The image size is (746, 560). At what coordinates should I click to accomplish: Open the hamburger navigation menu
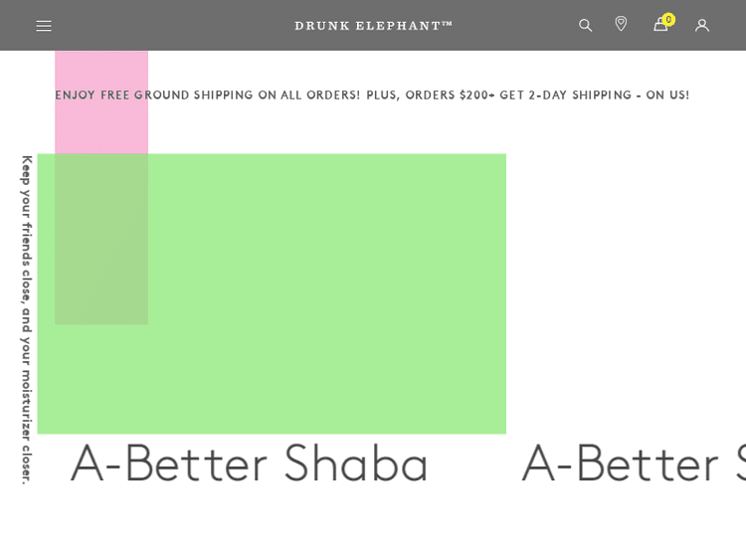(44, 26)
